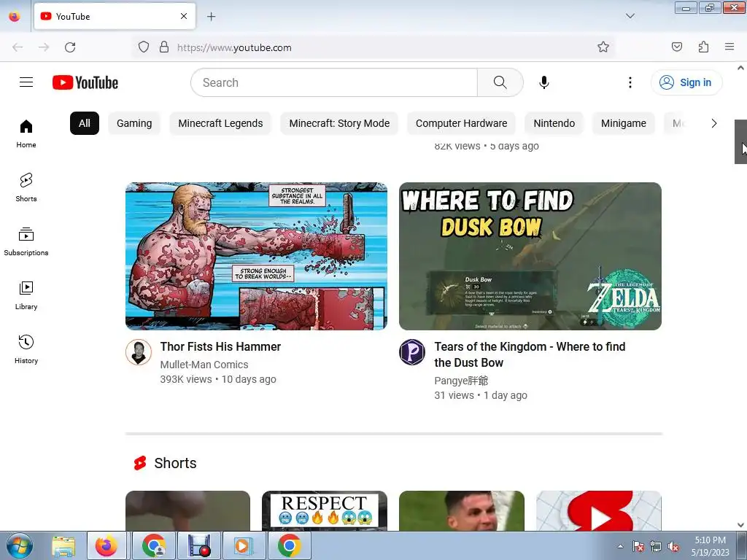Click Mullet-Man Comics channel avatar

click(139, 352)
